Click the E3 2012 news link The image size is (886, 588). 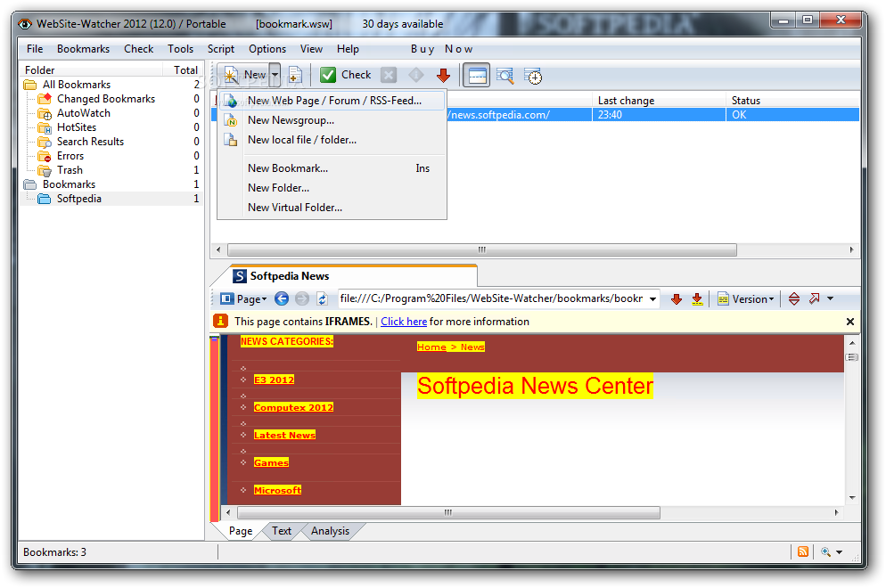(x=274, y=380)
